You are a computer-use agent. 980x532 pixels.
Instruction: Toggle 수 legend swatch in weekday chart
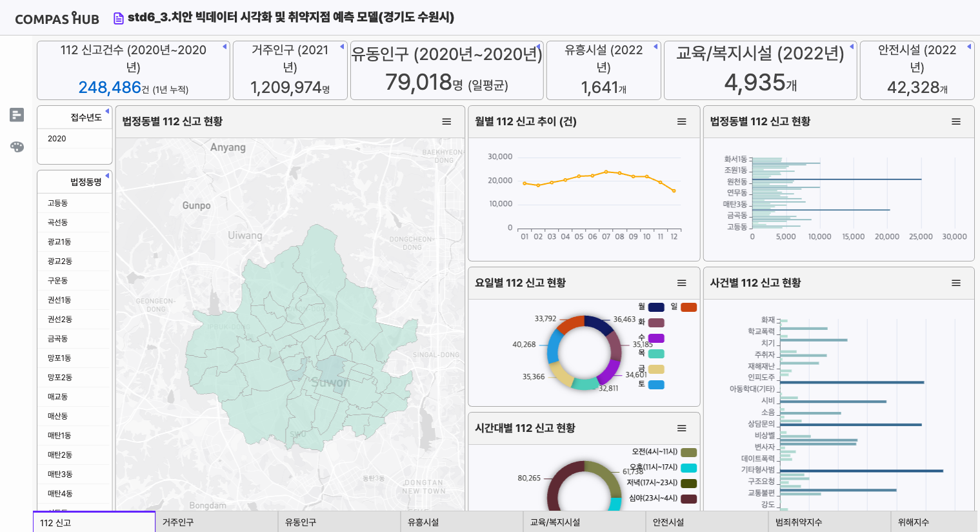point(656,338)
